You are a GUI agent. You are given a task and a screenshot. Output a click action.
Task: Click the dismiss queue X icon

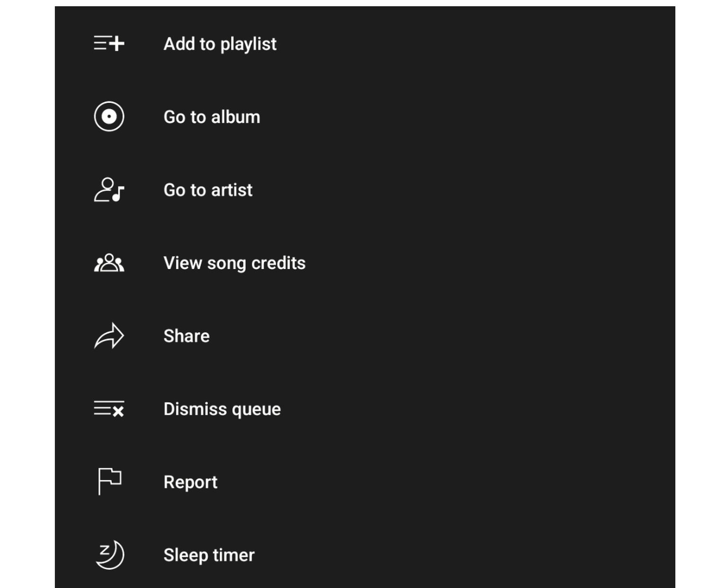click(109, 409)
